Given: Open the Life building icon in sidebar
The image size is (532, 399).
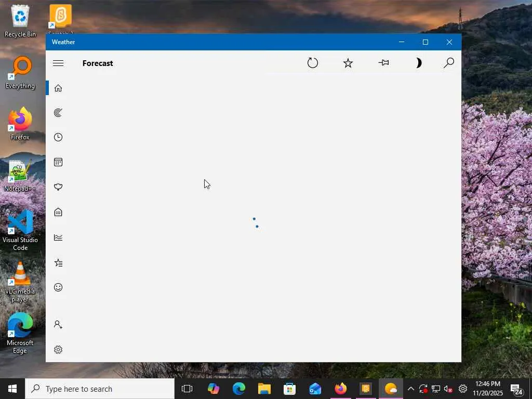Looking at the screenshot, I should point(58,212).
